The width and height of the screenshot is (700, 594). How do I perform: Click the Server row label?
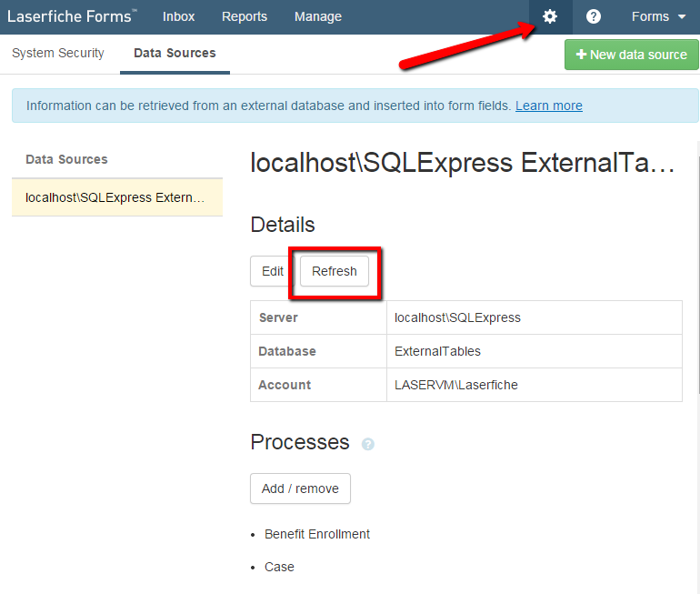(x=278, y=317)
